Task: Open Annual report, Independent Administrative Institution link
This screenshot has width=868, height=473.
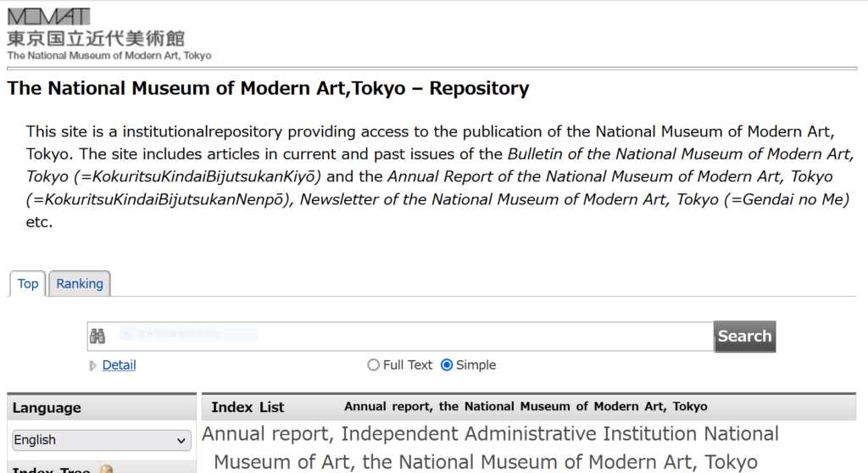Action: (491, 448)
